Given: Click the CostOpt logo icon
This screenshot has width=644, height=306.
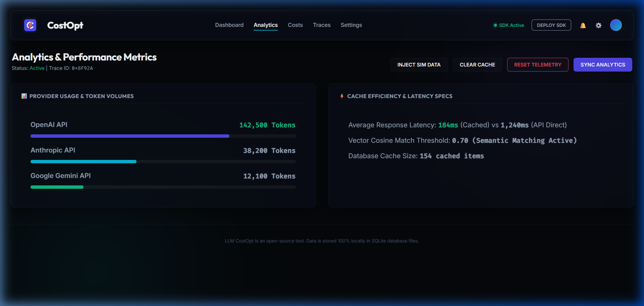Looking at the screenshot, I should [30, 25].
